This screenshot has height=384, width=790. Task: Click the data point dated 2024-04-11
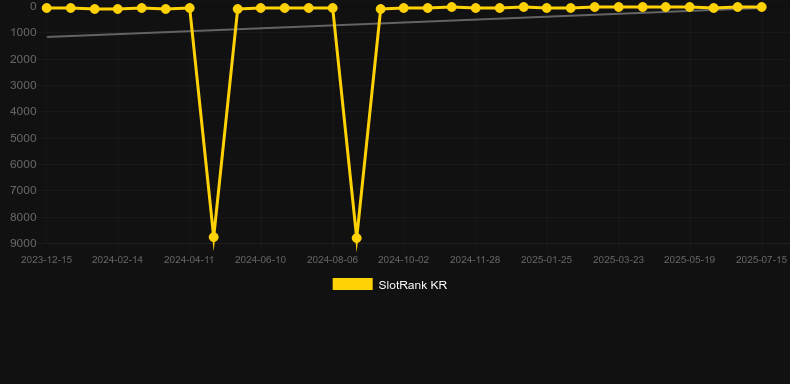click(189, 8)
